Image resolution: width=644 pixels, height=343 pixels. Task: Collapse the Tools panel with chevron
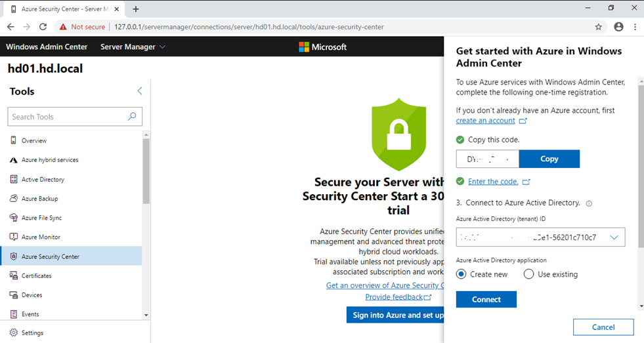pyautogui.click(x=139, y=91)
